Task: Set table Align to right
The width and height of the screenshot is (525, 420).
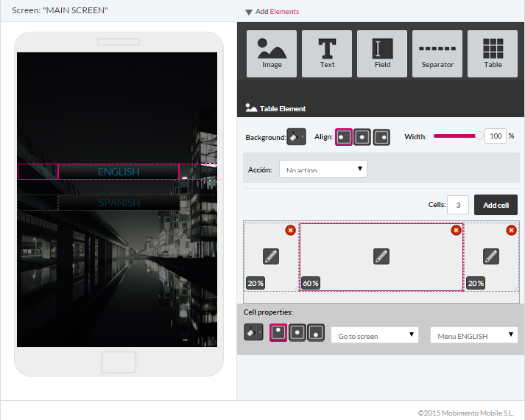Action: [381, 137]
